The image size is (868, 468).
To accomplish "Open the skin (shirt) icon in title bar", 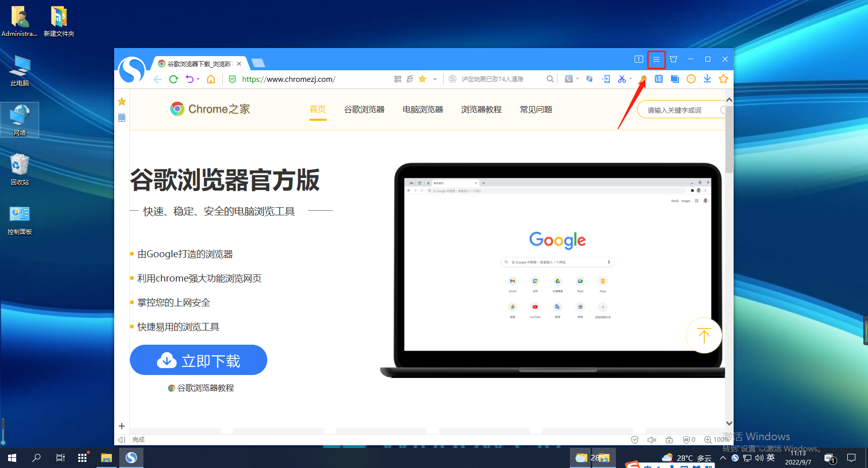I will tap(673, 59).
